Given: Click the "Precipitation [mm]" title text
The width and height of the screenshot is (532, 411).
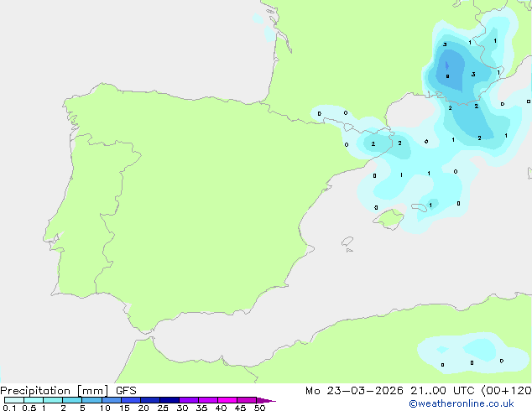Looking at the screenshot, I should (55, 391).
